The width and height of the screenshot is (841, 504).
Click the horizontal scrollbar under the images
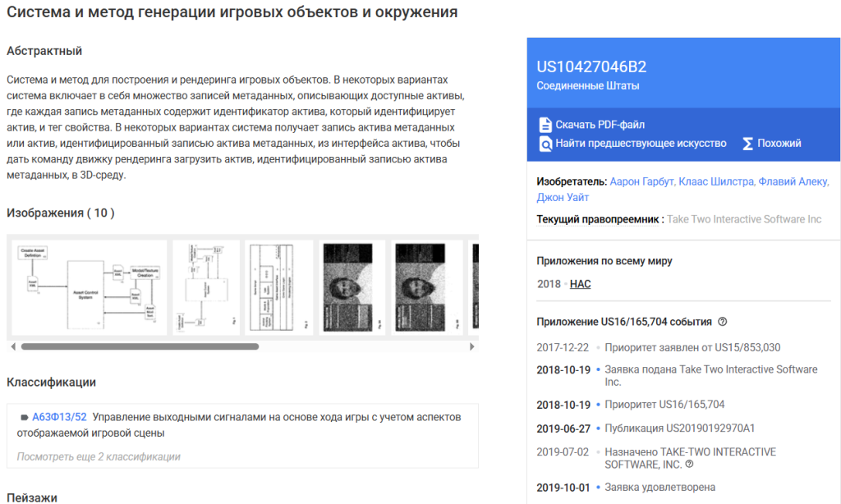[x=140, y=346]
